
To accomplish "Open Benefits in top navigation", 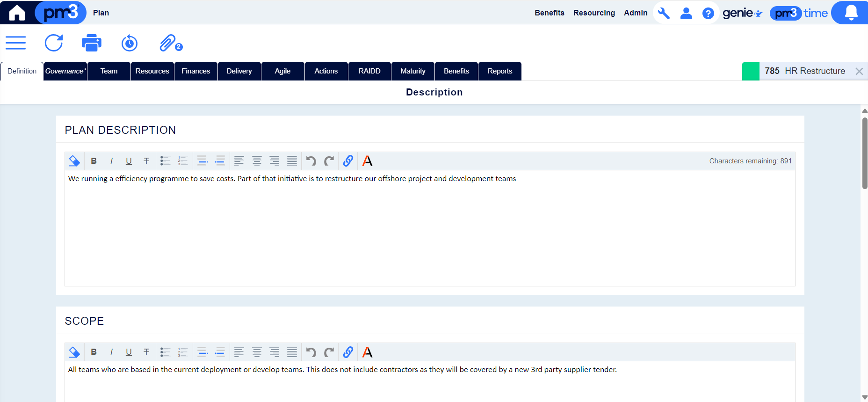I will click(550, 13).
